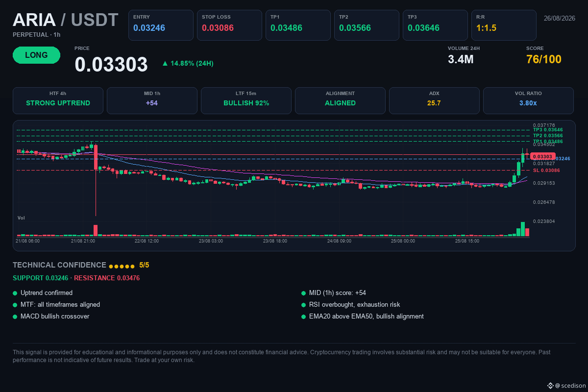The image size is (588, 392).
Task: Open the LTF 15m BULLISH 92% card
Action: click(x=246, y=101)
